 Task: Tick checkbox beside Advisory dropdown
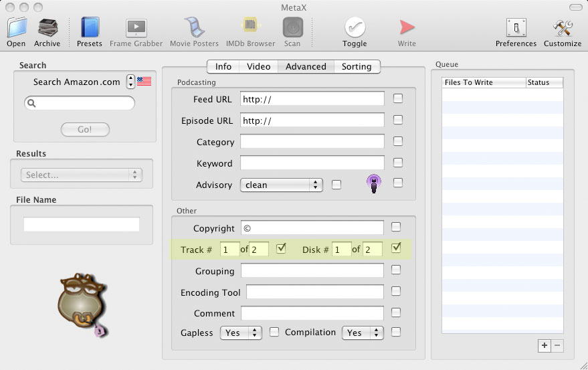[336, 185]
